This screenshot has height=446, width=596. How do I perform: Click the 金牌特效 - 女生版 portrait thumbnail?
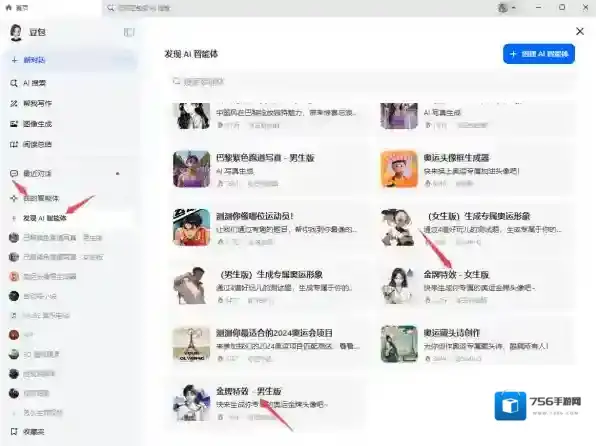click(x=399, y=286)
